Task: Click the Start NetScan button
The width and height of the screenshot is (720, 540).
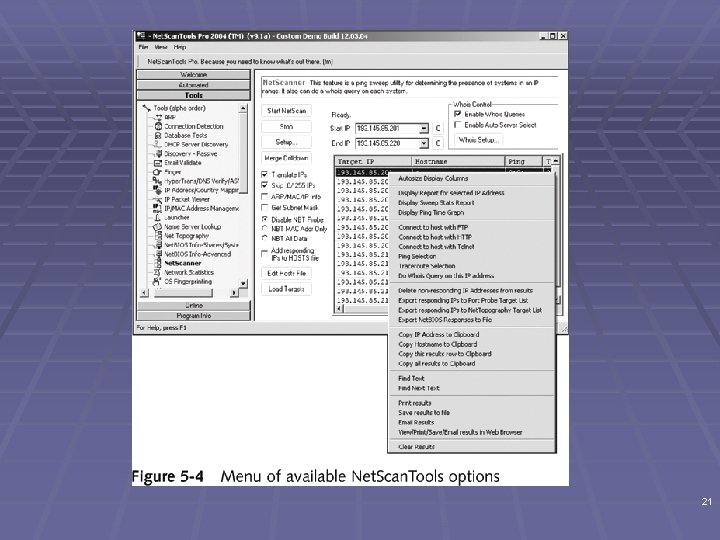Action: pos(287,111)
